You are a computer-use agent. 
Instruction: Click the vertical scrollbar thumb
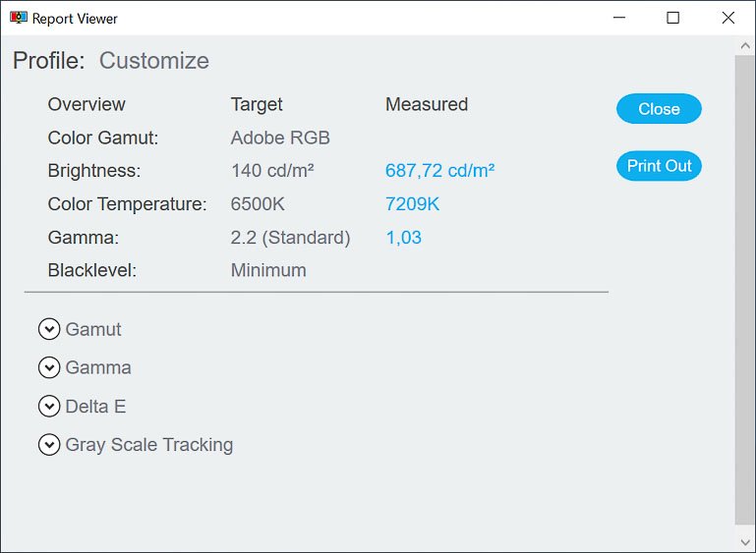pos(745,290)
